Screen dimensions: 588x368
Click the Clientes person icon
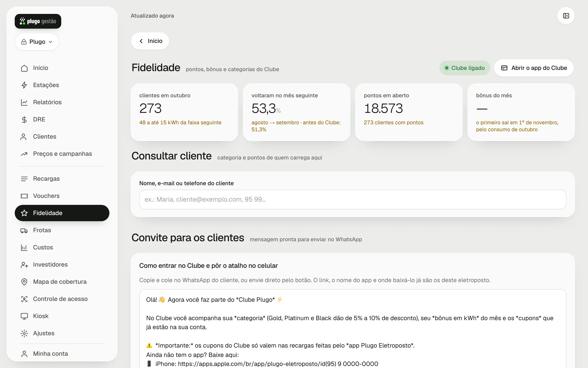coord(23,137)
